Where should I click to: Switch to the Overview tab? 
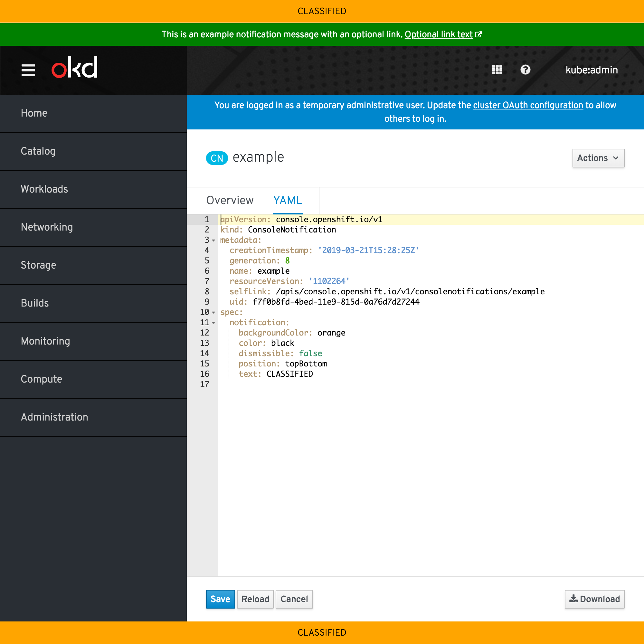click(230, 200)
